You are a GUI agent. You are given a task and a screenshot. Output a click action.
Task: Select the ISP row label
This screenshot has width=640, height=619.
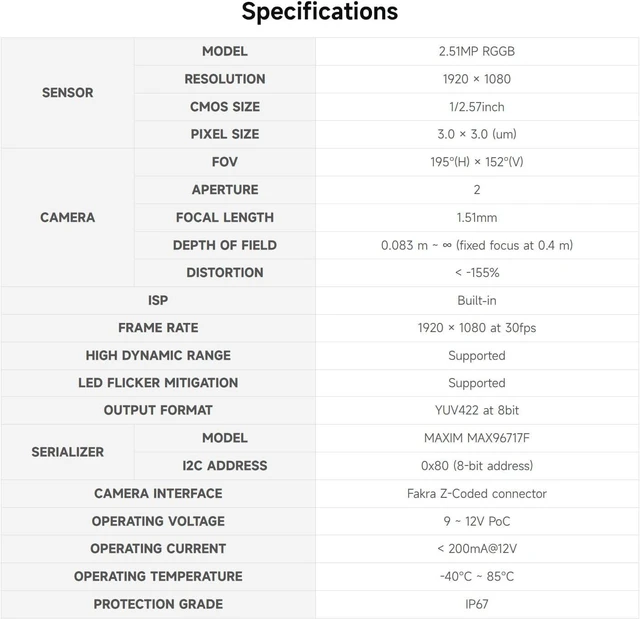158,300
